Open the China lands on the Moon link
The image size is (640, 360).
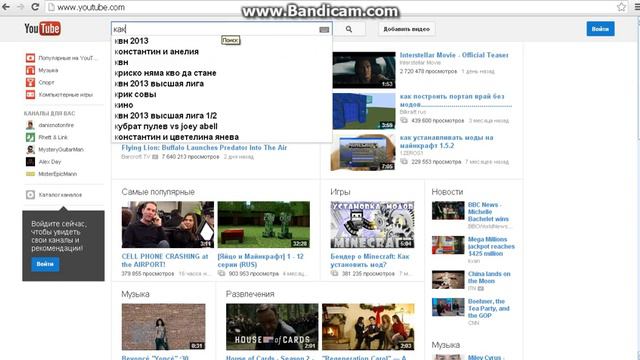click(x=489, y=278)
